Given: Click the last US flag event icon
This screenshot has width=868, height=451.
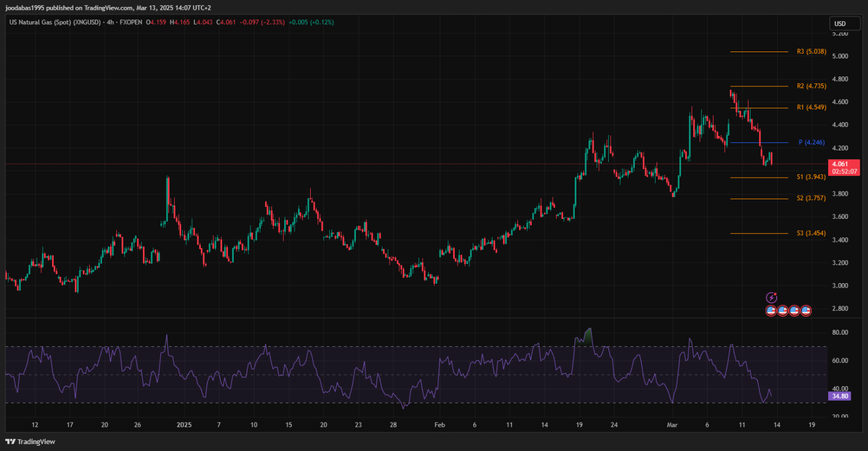Looking at the screenshot, I should (806, 311).
